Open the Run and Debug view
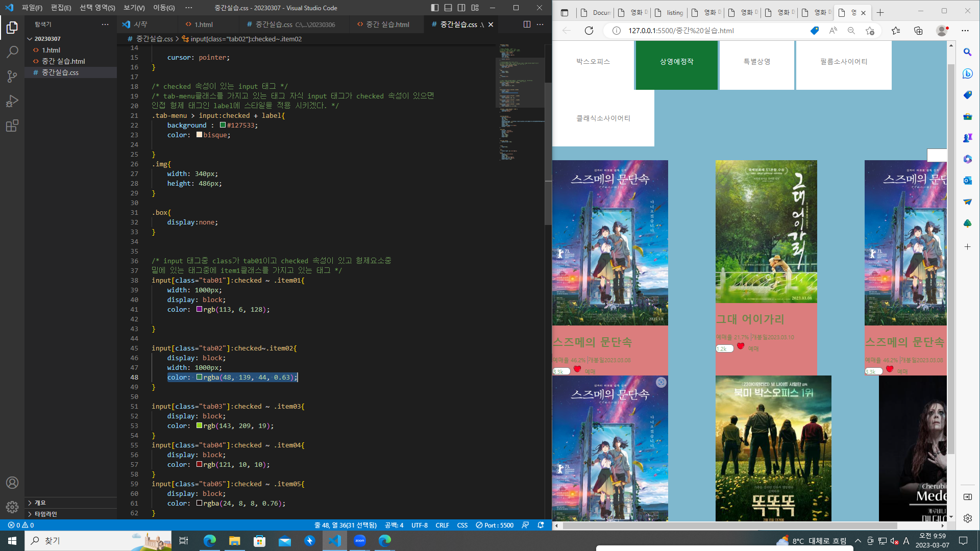 [x=12, y=101]
